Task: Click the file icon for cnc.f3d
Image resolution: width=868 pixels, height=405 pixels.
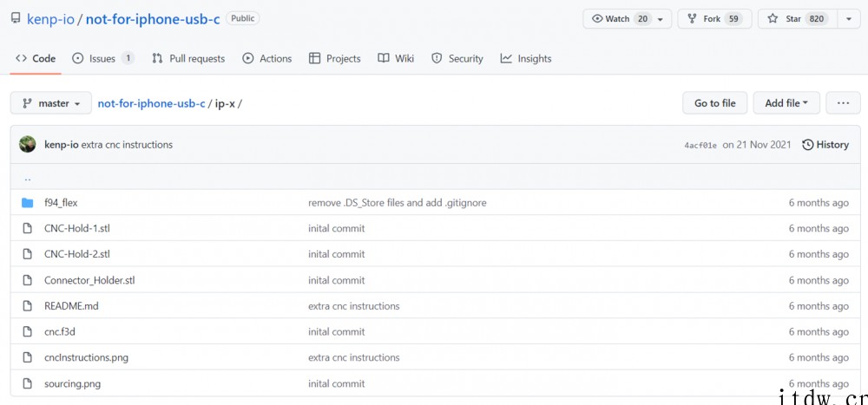Action: click(x=27, y=332)
